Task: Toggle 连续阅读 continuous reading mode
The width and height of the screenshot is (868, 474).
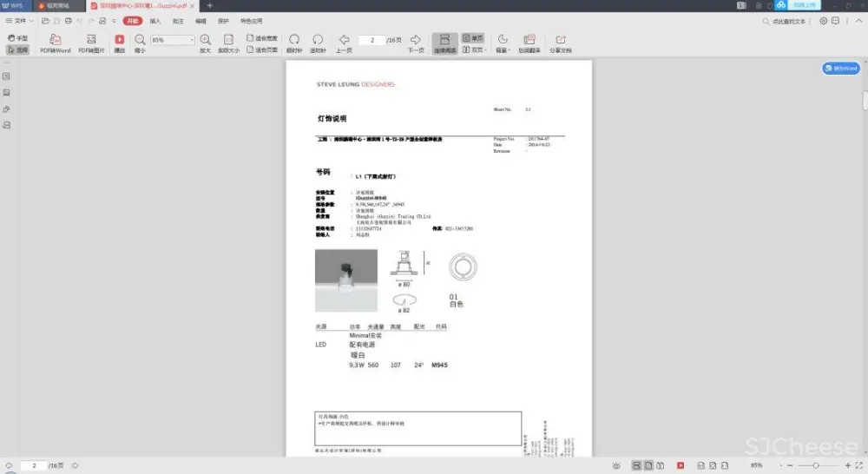Action: tap(444, 40)
